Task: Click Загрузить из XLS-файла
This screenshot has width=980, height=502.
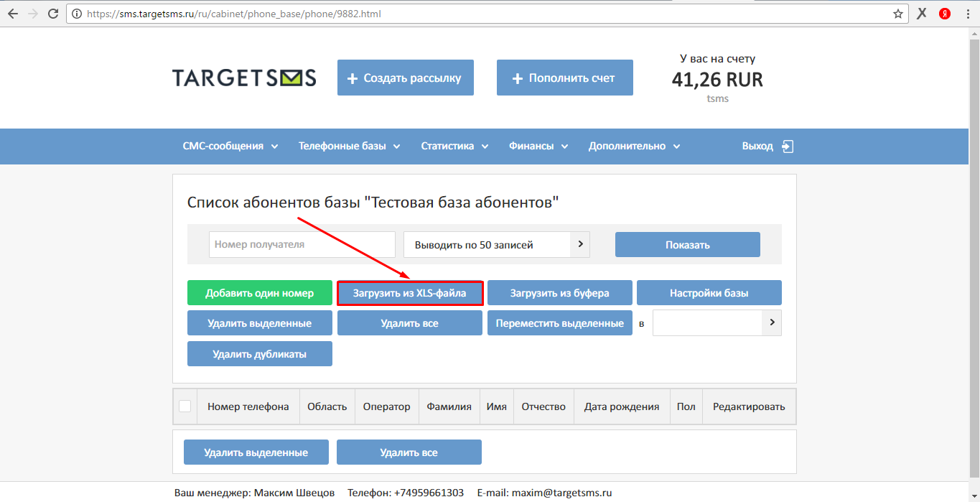Action: tap(410, 293)
